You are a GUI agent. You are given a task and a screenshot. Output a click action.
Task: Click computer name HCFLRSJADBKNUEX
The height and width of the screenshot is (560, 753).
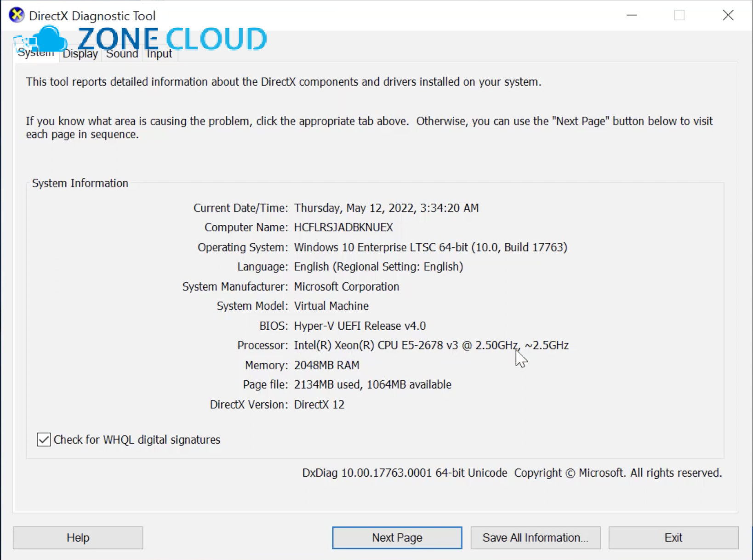pyautogui.click(x=343, y=228)
